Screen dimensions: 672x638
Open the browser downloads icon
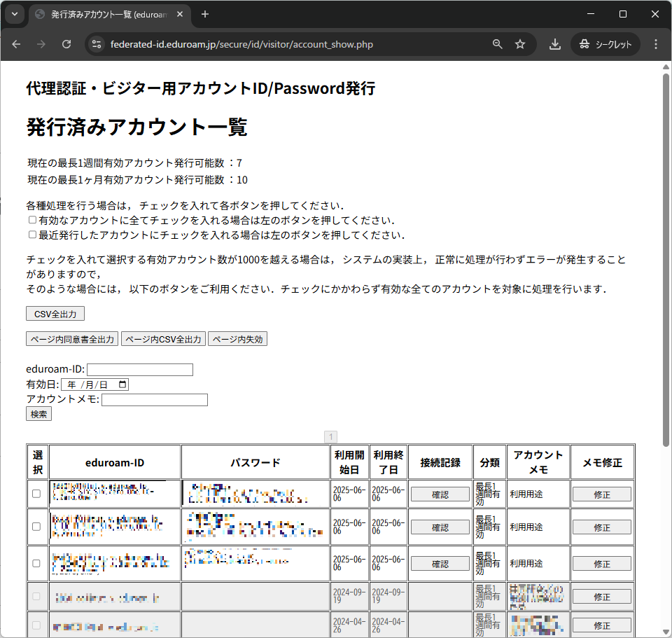pyautogui.click(x=554, y=44)
